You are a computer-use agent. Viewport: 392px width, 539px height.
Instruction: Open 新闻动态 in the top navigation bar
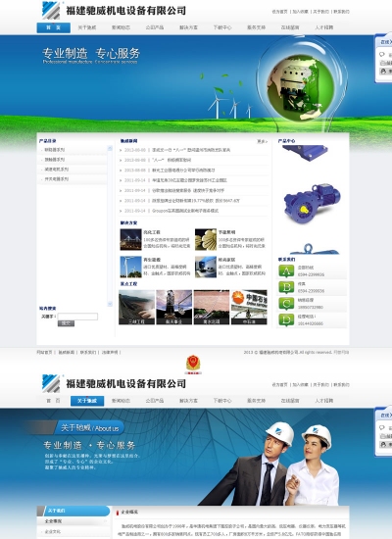[x=121, y=27]
